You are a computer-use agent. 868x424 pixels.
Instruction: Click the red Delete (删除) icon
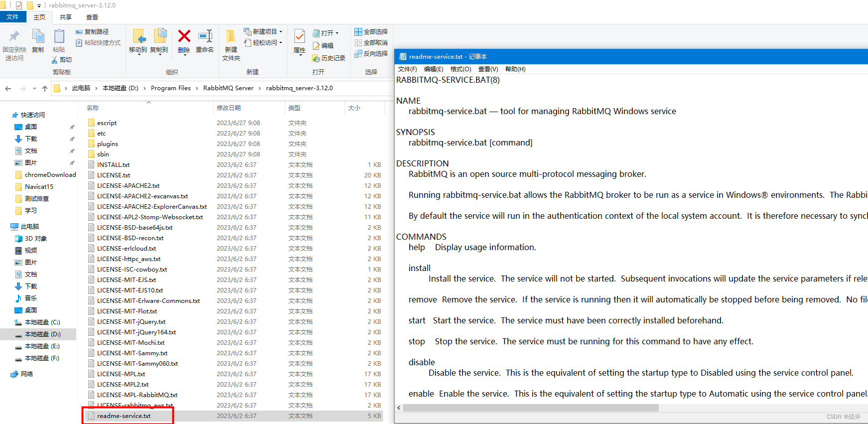(x=184, y=36)
